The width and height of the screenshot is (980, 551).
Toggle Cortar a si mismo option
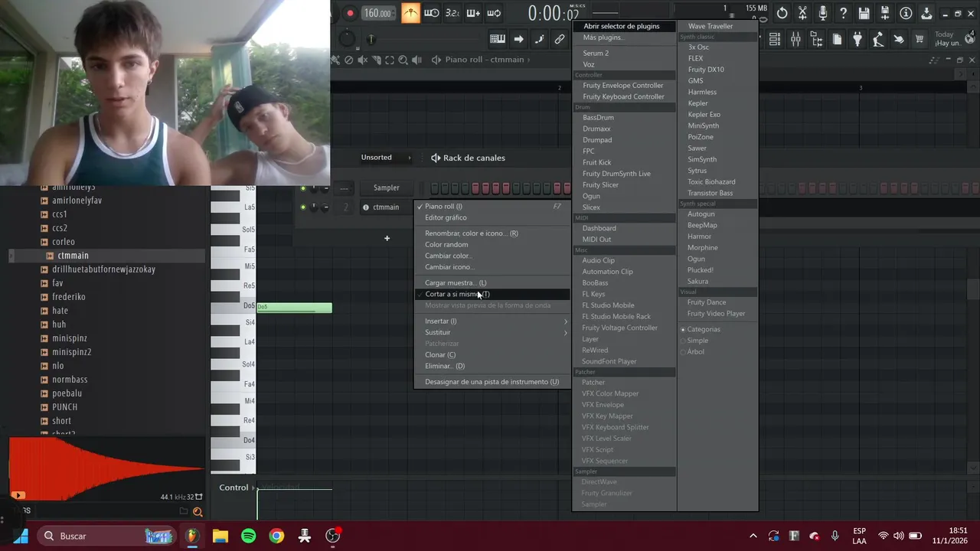(492, 294)
